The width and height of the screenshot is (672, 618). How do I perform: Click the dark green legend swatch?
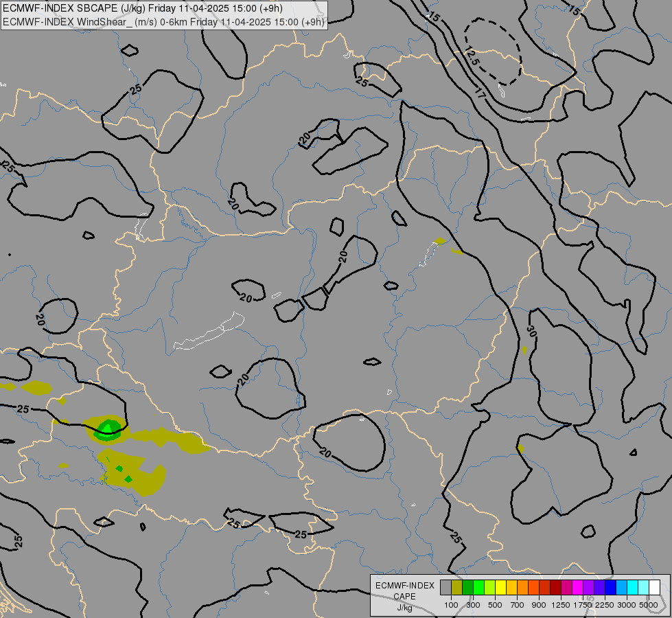point(467,588)
